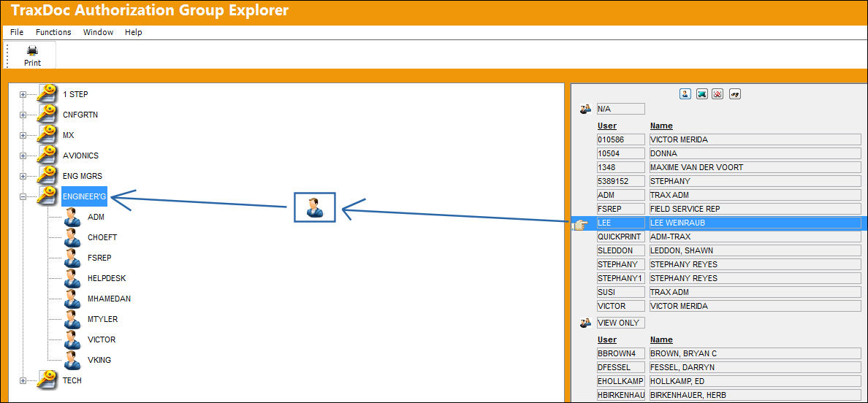Screen dimensions: 868x403
Task: Select the VICTOR user icon in tree
Action: pos(72,340)
